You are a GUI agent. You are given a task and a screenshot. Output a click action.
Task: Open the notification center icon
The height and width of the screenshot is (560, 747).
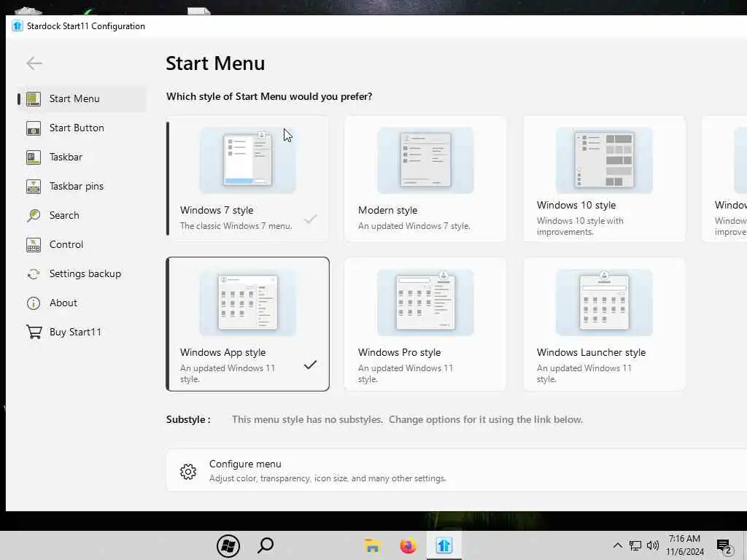pos(723,545)
